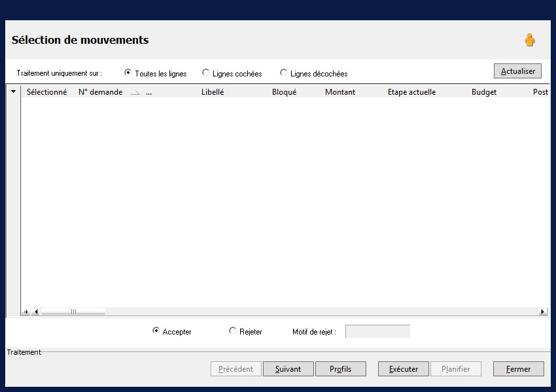Click the Sélection de mouvements title
The height and width of the screenshot is (392, 556).
click(x=80, y=40)
